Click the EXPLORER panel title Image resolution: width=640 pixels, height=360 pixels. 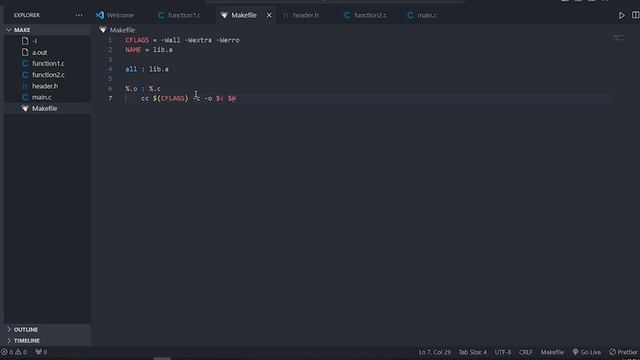coord(27,15)
